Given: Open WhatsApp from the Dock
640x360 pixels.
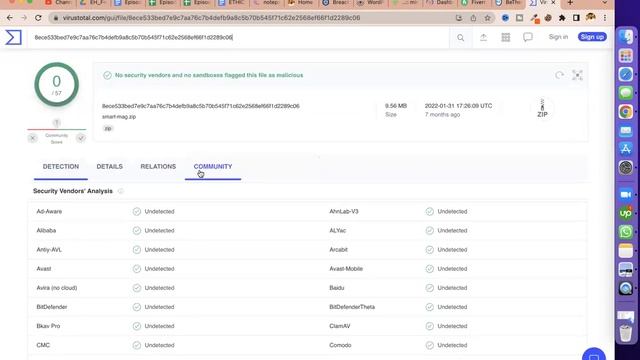Looking at the screenshot, I should 626,232.
